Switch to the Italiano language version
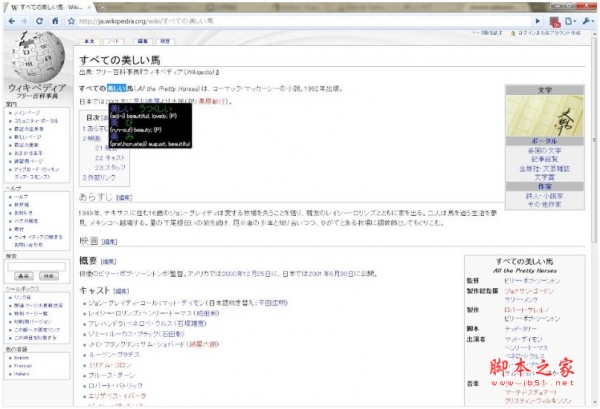Screen dimensions: 600x409 click(21, 374)
